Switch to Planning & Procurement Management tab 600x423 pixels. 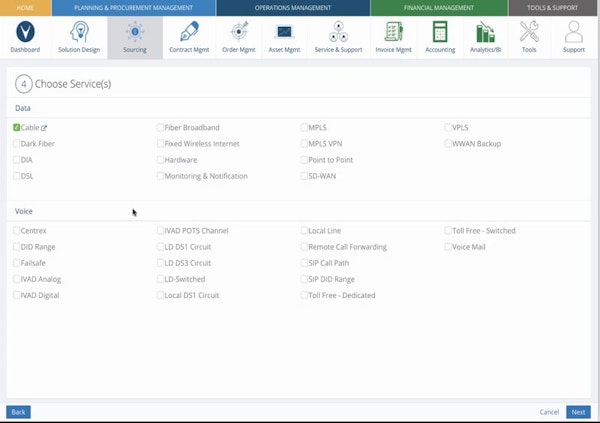pos(134,8)
